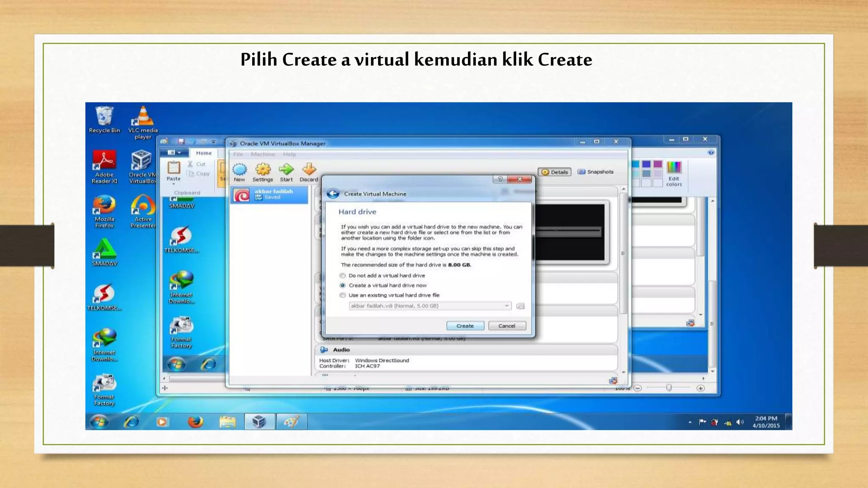Open SMADAV desktop icon
This screenshot has width=868, height=488.
point(104,252)
